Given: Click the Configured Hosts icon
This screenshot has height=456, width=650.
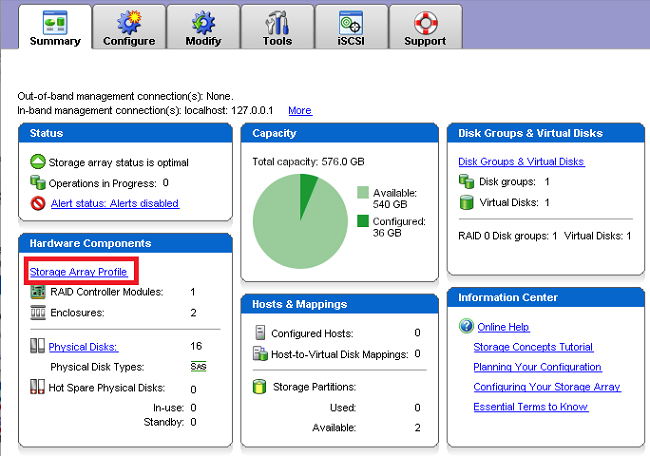Looking at the screenshot, I should pos(260,332).
